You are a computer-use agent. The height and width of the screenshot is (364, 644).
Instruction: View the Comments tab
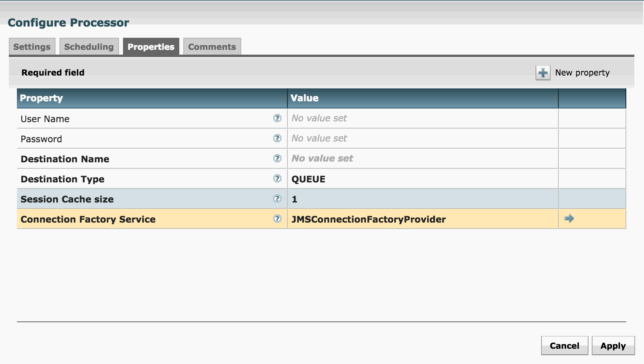tap(212, 47)
